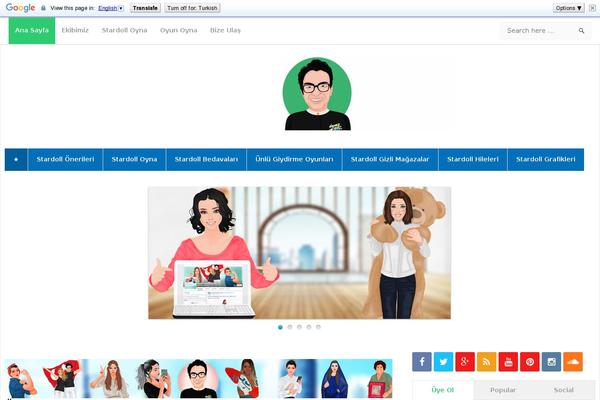Open the RSS feed icon
Image resolution: width=600 pixels, height=400 pixels.
486,362
